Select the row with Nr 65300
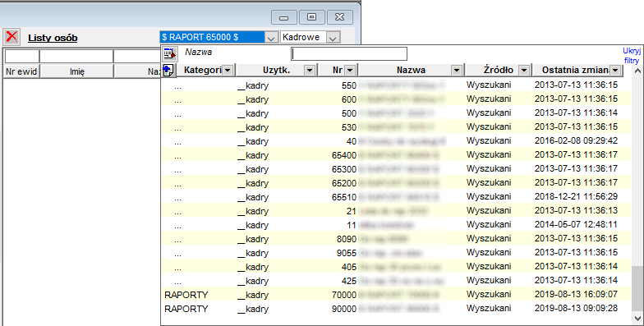The image size is (644, 326). [x=396, y=169]
